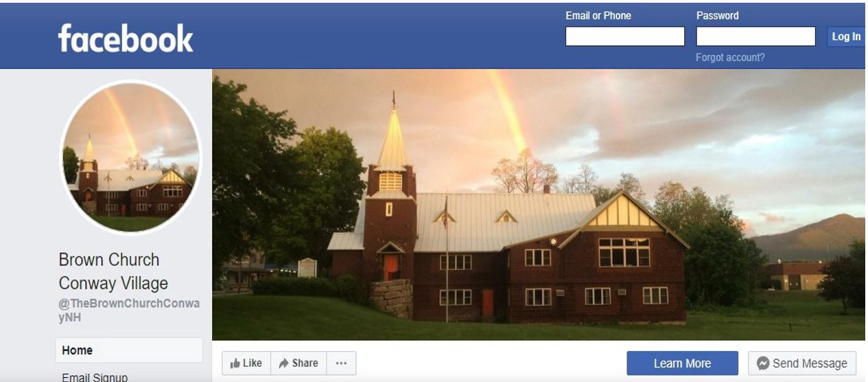Click the Learn More button
Screen dimensions: 868x382
pos(682,363)
